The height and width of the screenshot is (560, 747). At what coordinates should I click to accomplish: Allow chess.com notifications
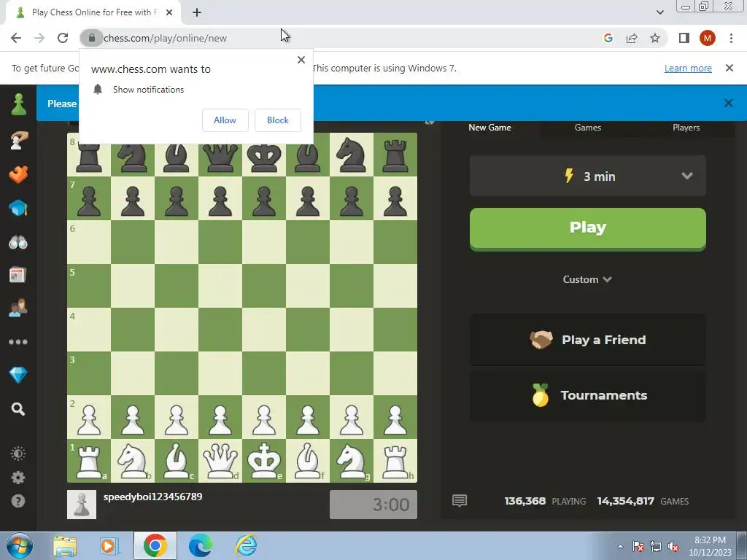click(x=225, y=120)
